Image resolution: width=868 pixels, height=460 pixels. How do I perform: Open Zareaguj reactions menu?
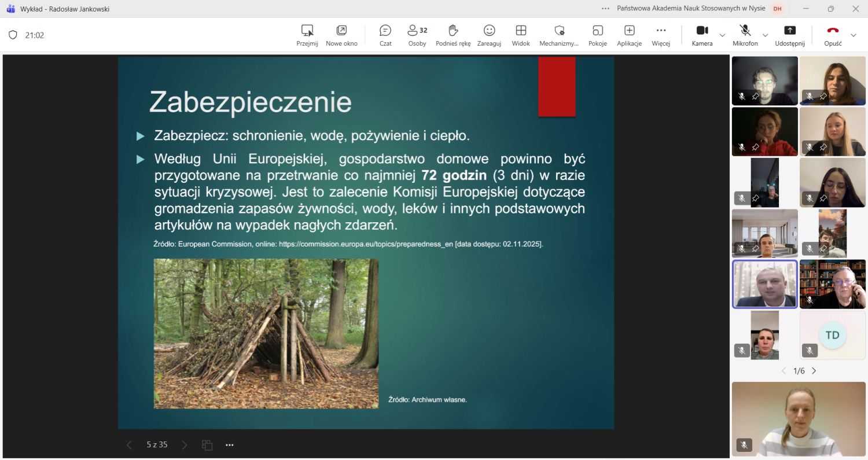coord(489,35)
